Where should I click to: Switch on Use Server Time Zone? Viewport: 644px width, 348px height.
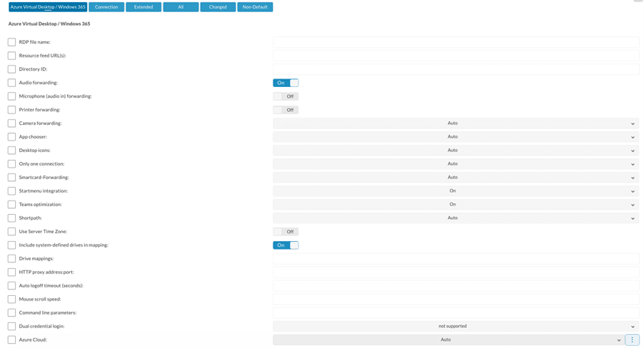click(286, 232)
